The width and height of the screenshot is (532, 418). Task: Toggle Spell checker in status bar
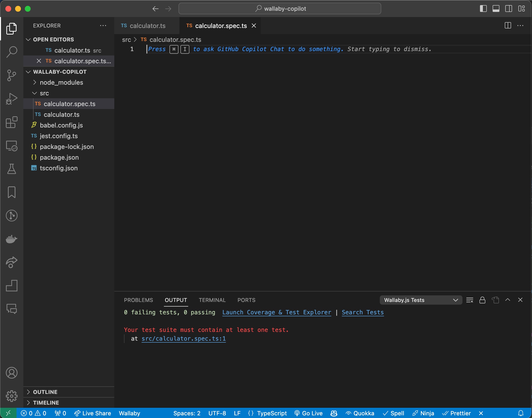tap(393, 413)
